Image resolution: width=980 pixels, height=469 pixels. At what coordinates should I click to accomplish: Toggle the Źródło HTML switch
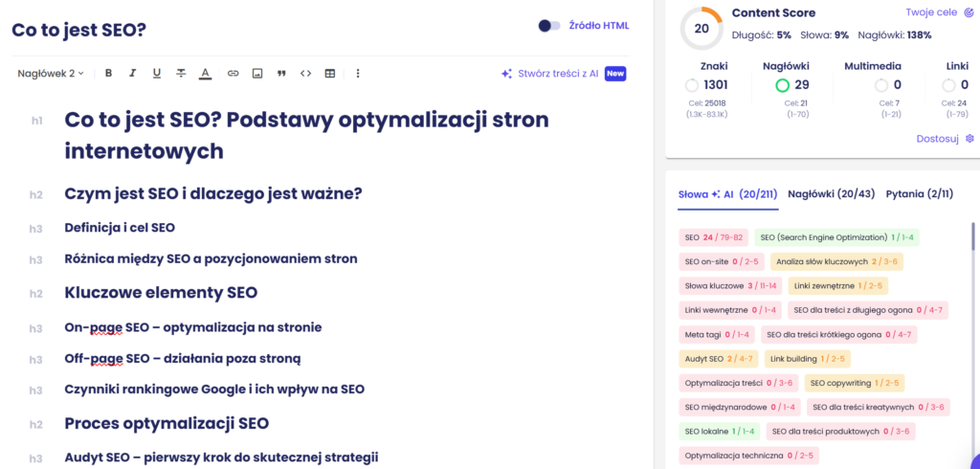point(549,26)
